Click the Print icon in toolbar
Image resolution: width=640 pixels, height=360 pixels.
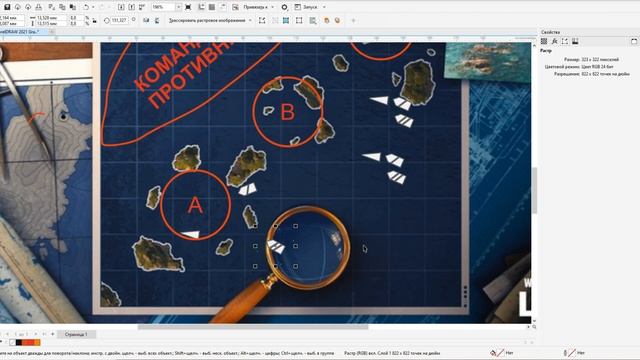pyautogui.click(x=38, y=7)
